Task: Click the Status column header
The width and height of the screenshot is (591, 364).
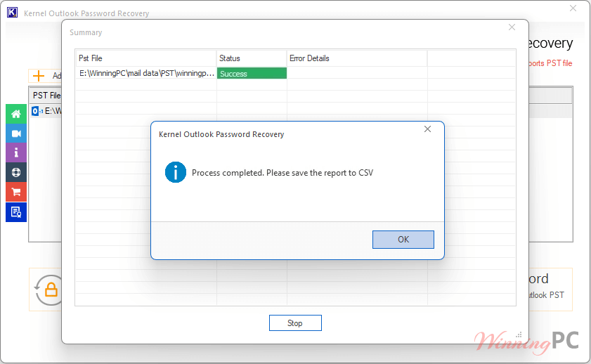Action: pos(252,58)
